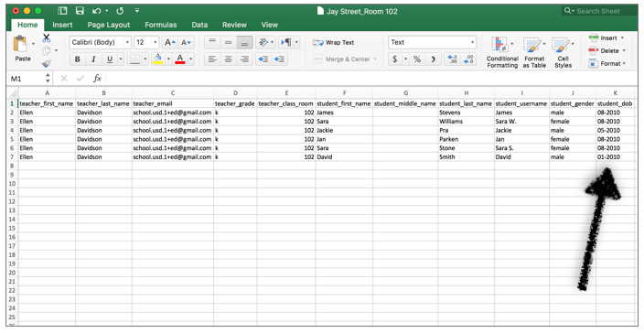Open the number format dropdown showing Text
Image resolution: width=644 pixels, height=333 pixels.
coord(472,42)
